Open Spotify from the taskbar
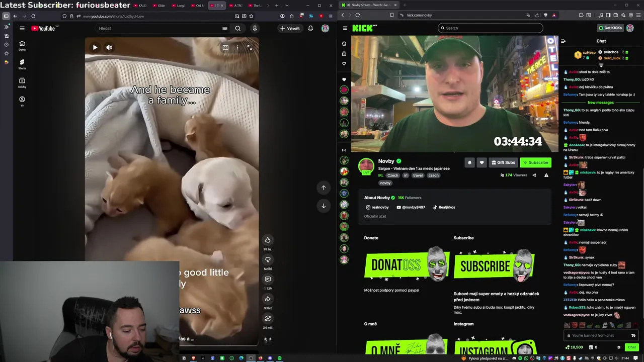644x362 pixels. 280,358
